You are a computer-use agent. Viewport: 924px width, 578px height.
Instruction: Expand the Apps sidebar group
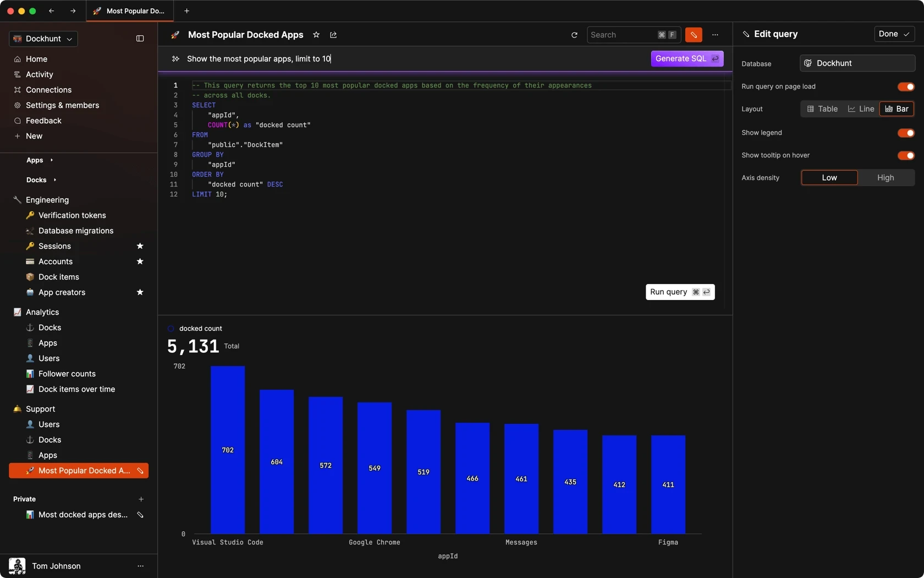(40, 160)
